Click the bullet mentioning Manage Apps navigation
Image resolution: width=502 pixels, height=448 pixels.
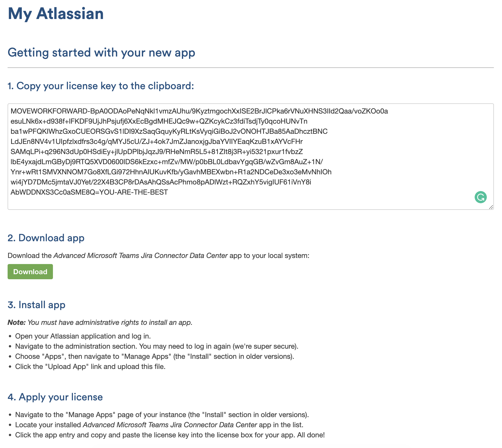[x=154, y=356]
